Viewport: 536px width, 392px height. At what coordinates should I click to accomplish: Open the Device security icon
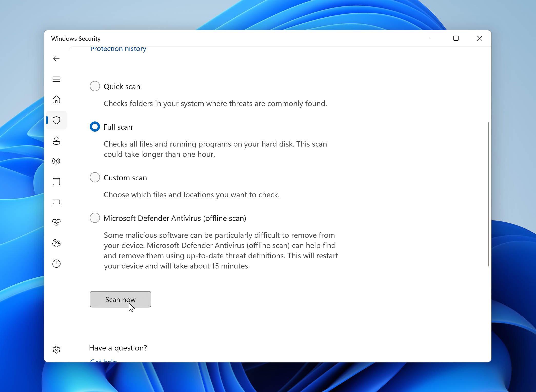pos(56,202)
